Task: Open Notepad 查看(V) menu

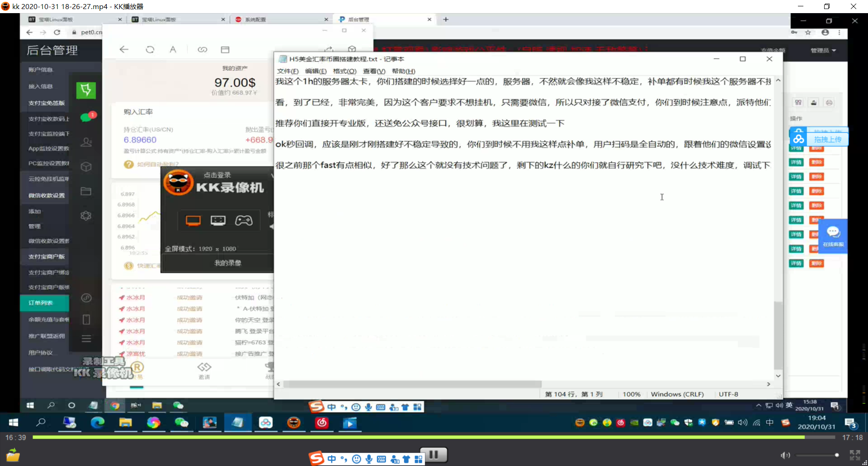Action: tap(374, 71)
